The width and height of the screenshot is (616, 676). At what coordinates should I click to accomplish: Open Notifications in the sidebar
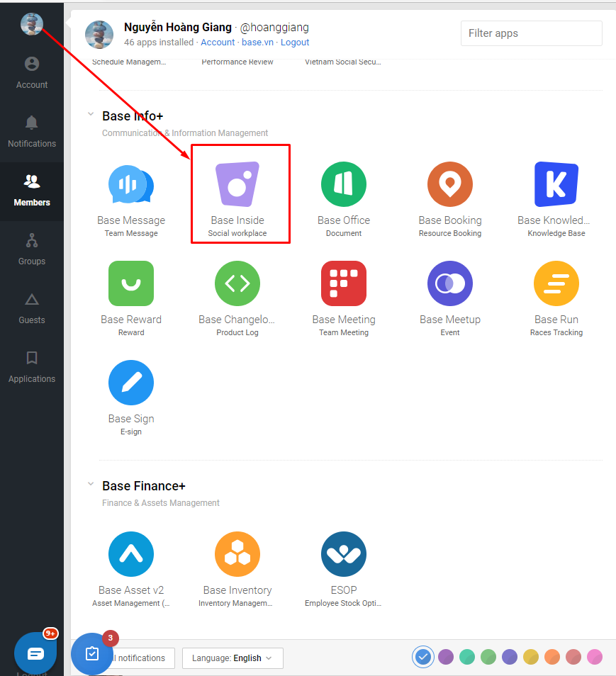pyautogui.click(x=32, y=132)
